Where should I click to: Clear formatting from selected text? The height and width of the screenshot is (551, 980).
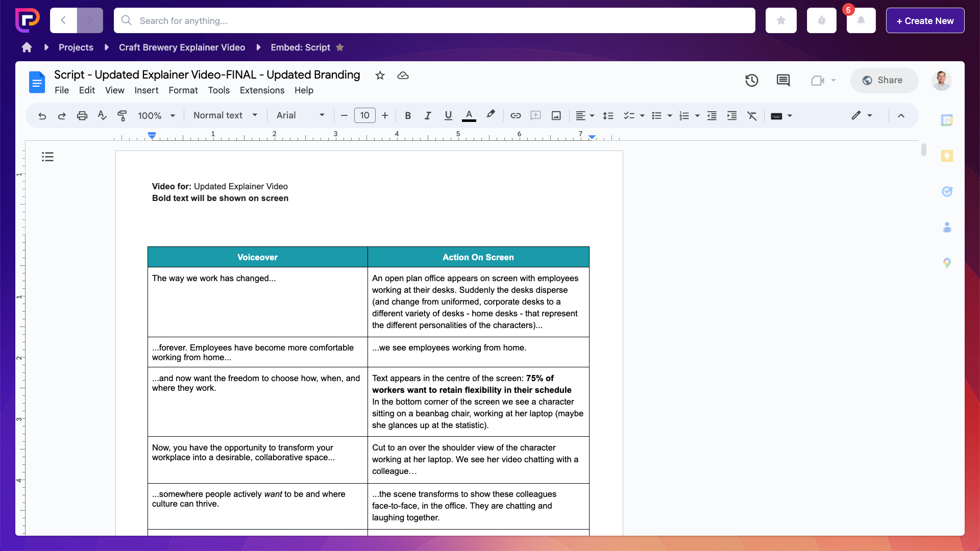[x=752, y=116]
